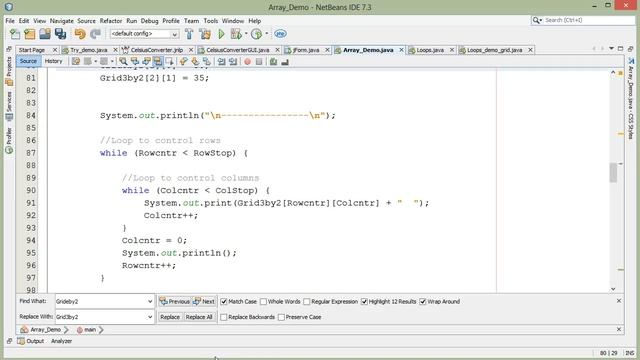The image size is (640, 360).
Task: Click the Shift Line Right icon
Action: pos(233,62)
